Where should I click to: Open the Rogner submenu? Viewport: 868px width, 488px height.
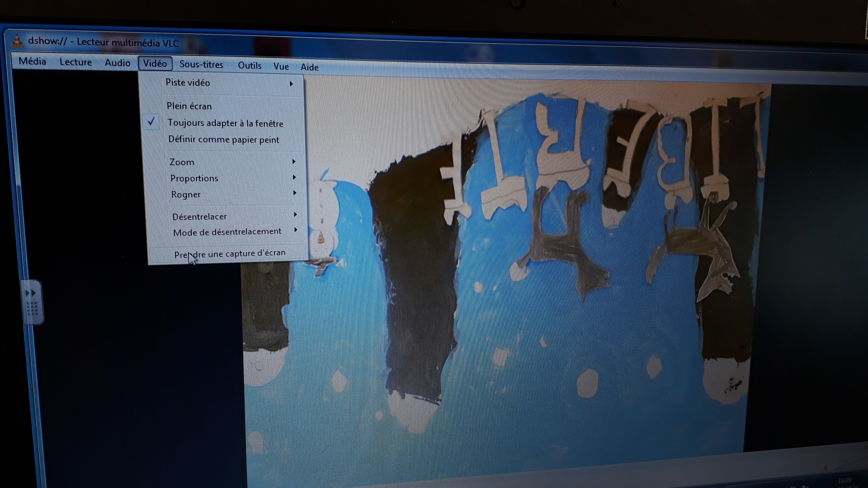[186, 194]
